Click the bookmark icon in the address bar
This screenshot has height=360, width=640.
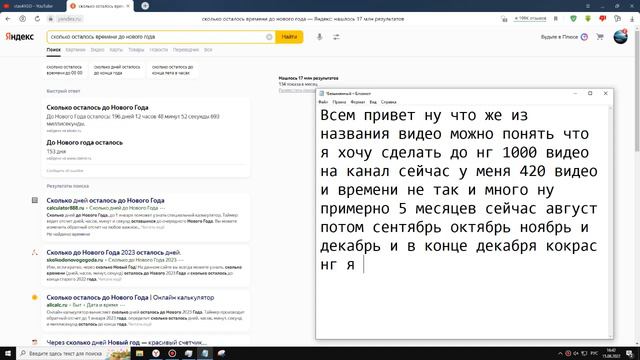point(556,19)
